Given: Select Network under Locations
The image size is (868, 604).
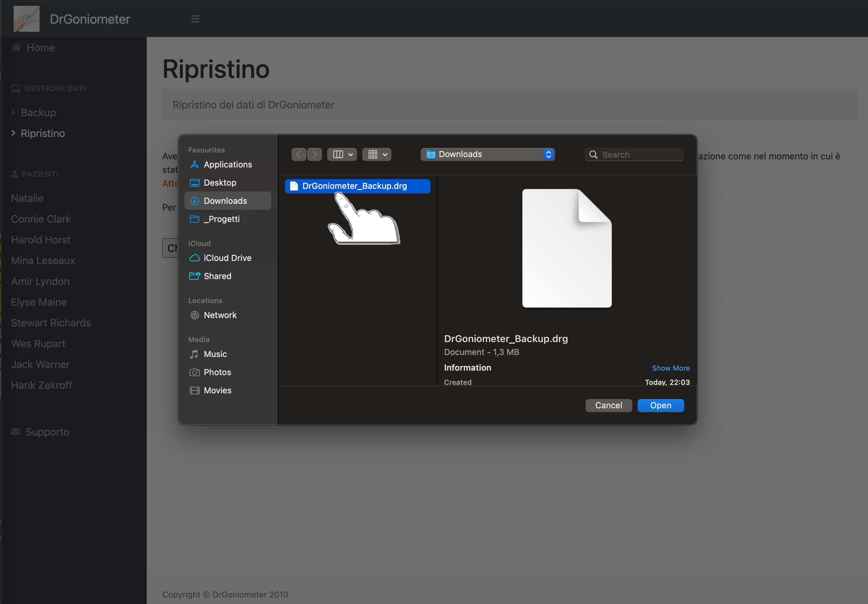Looking at the screenshot, I should click(228, 315).
